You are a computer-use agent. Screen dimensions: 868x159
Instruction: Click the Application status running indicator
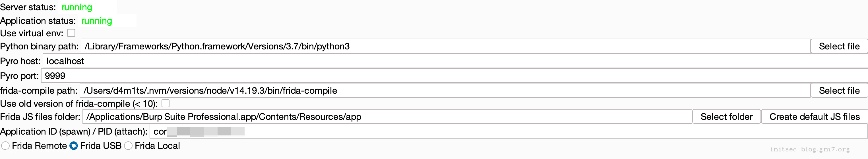[x=97, y=21]
